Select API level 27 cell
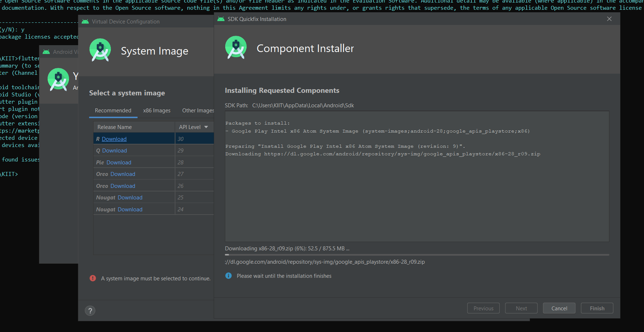 (195, 174)
